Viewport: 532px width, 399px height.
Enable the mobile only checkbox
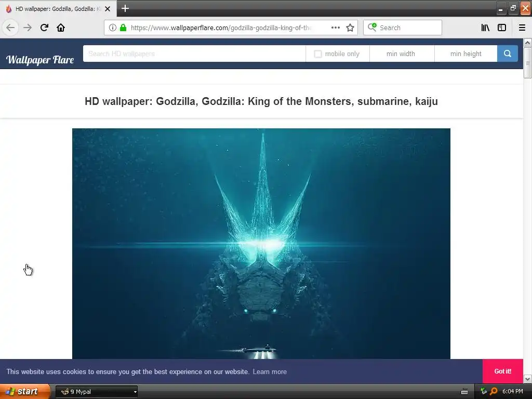coord(317,54)
